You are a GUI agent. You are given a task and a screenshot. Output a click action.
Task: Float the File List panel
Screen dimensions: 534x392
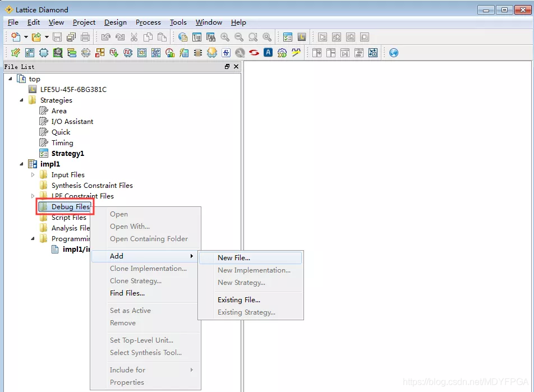227,66
